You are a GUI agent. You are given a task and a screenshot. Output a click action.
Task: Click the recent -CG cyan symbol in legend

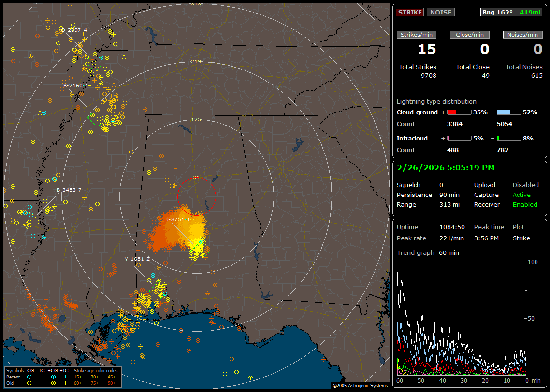tap(29, 377)
